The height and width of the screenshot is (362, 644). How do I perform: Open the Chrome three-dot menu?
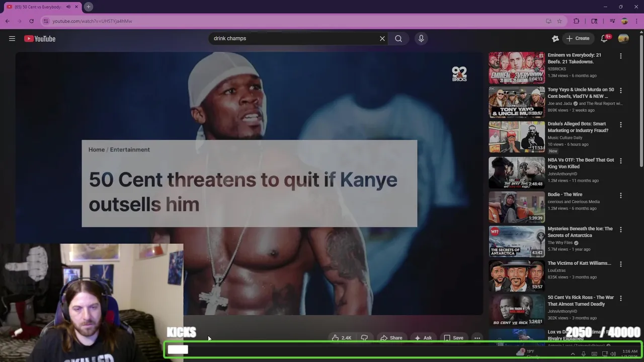pos(636,21)
